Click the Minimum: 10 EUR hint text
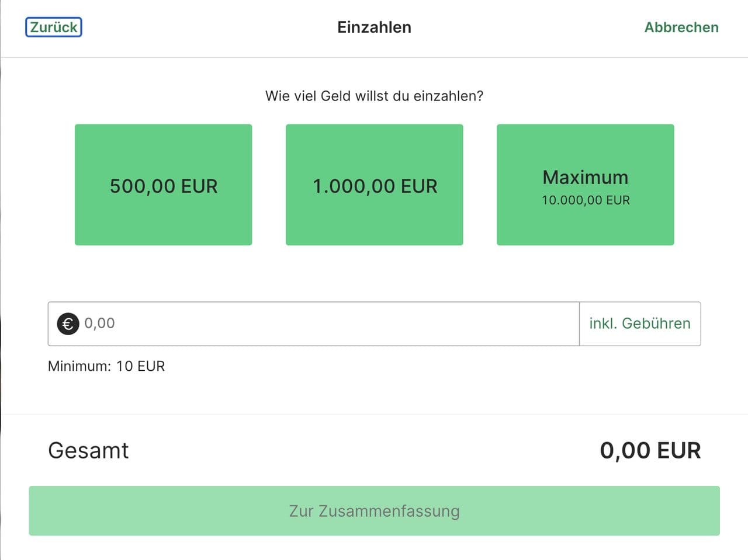The height and width of the screenshot is (560, 748). pyautogui.click(x=106, y=366)
